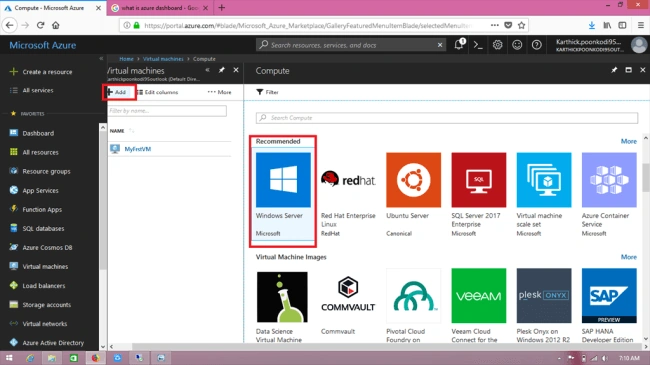Open Pivotal Cloud Foundry image tile
Image resolution: width=650 pixels, height=365 pixels.
413,305
